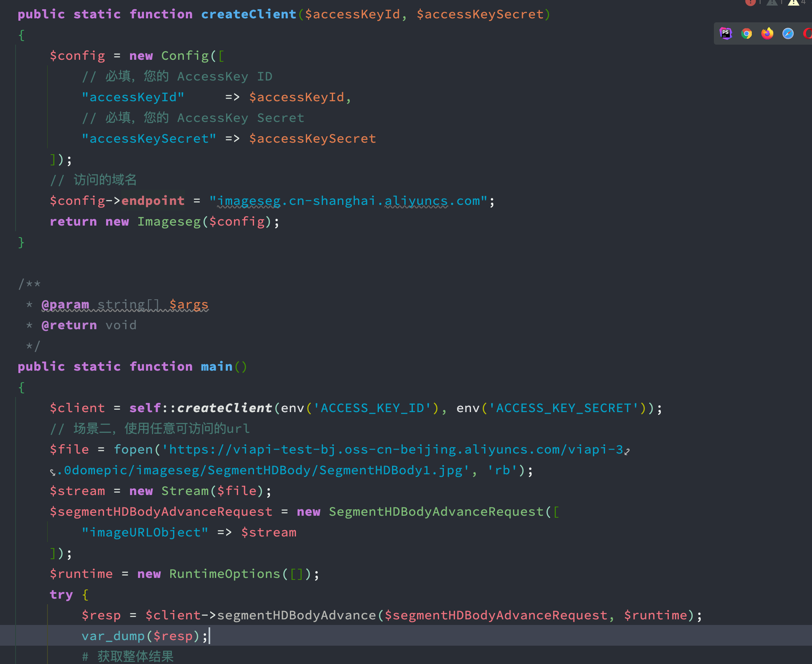Click the @param docblock tag
Viewport: 812px width, 664px height.
(x=65, y=304)
